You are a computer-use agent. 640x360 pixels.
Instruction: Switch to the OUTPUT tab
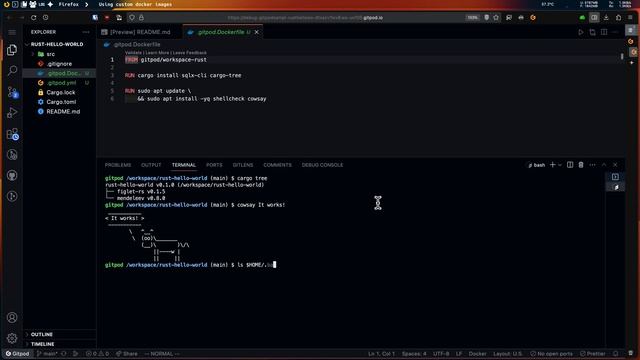pos(151,165)
